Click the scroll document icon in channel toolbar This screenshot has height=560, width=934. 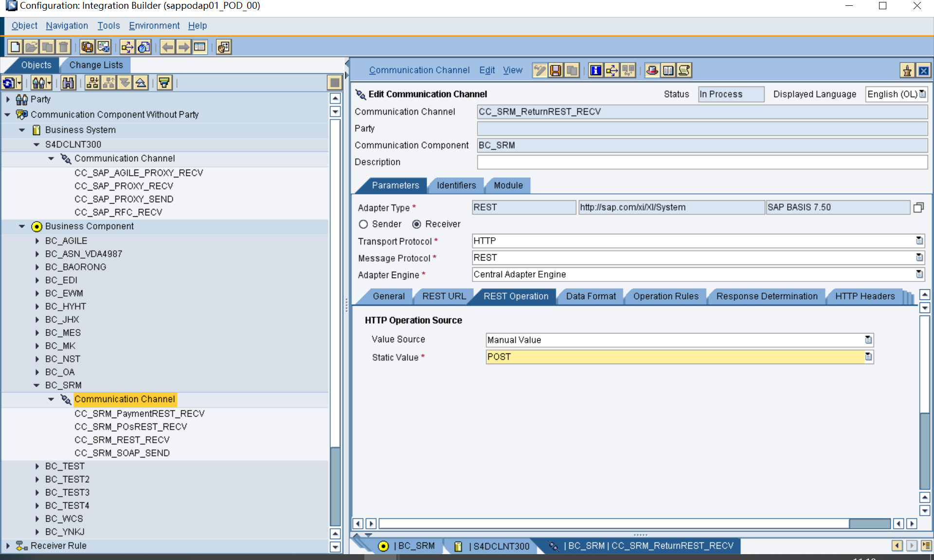684,70
